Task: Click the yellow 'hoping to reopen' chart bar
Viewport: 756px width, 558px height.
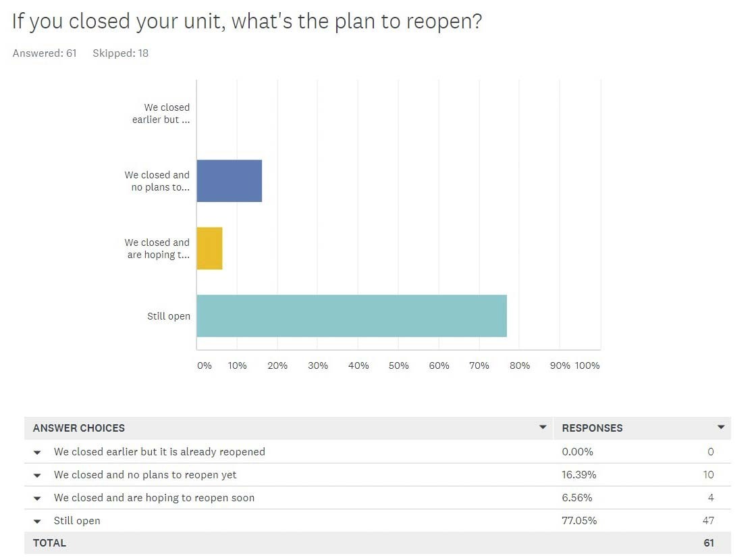Action: [210, 248]
